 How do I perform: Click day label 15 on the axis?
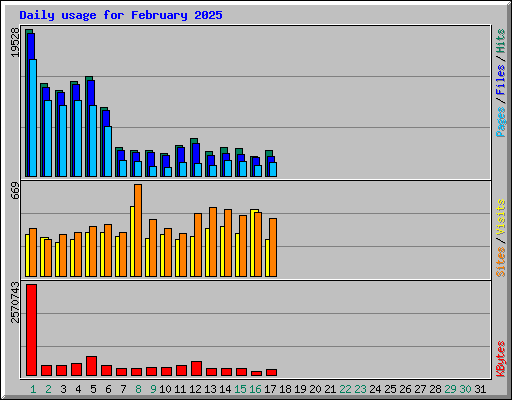(240, 389)
